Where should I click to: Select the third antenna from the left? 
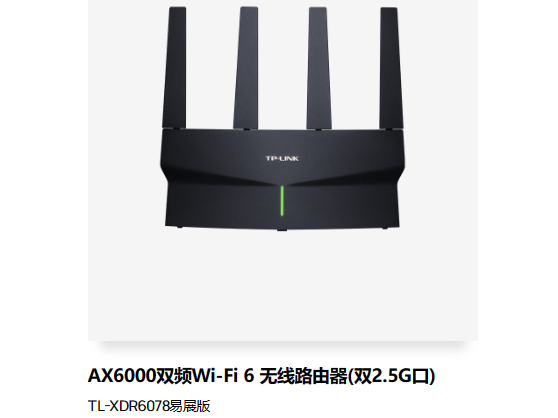pyautogui.click(x=319, y=68)
